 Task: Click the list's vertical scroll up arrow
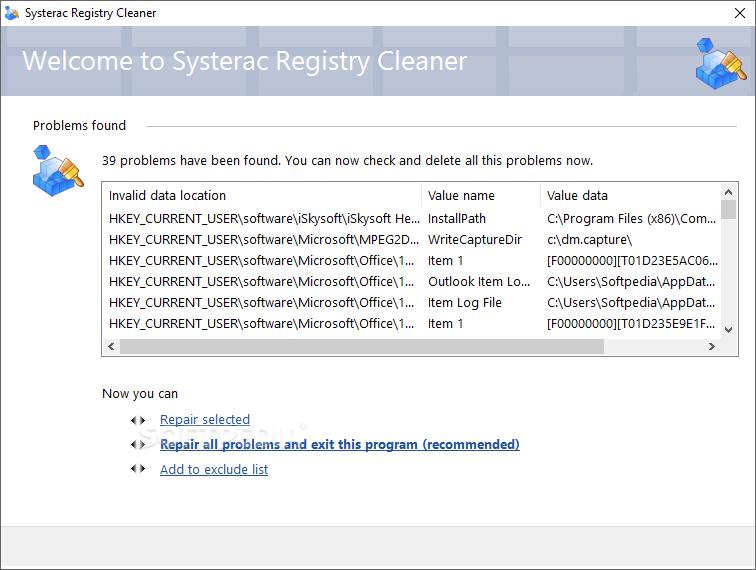[729, 192]
